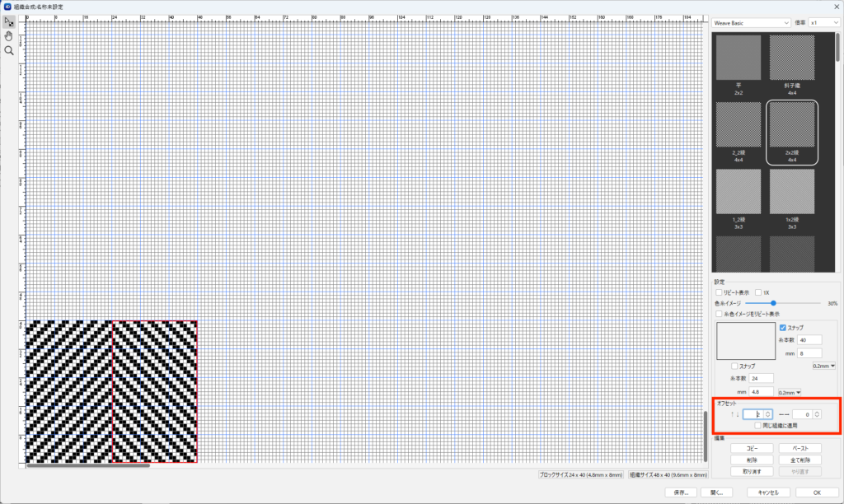Click 組織サイズ 48 x 40 status text
Viewport: 844px width, 504px height.
coord(668,475)
